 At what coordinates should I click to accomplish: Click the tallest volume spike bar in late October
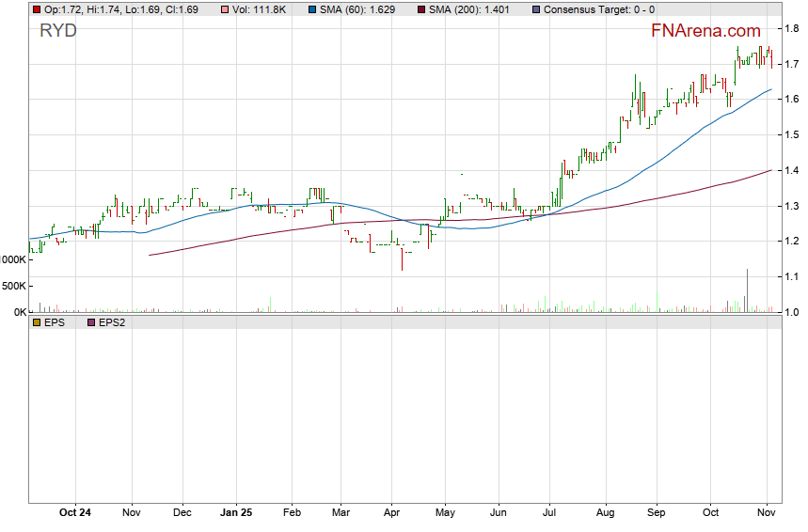[747, 289]
